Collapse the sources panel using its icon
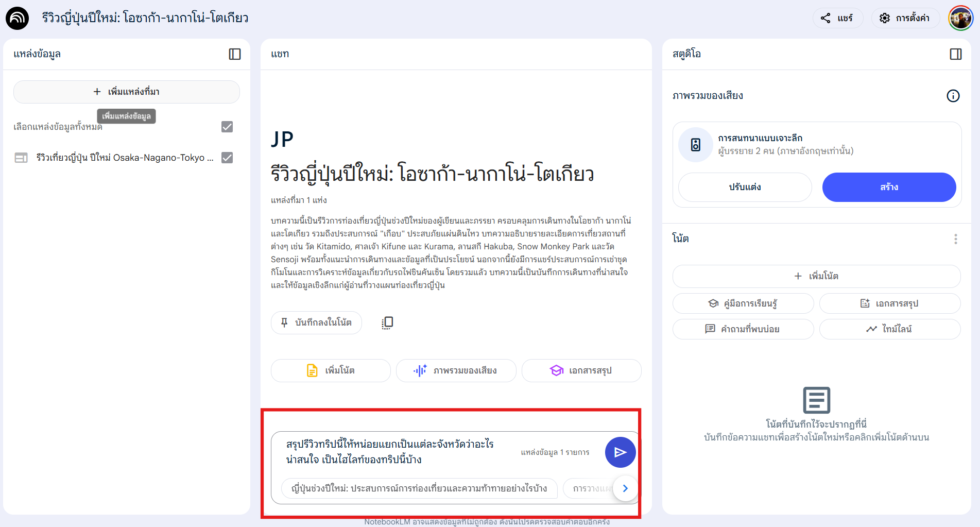 click(235, 54)
